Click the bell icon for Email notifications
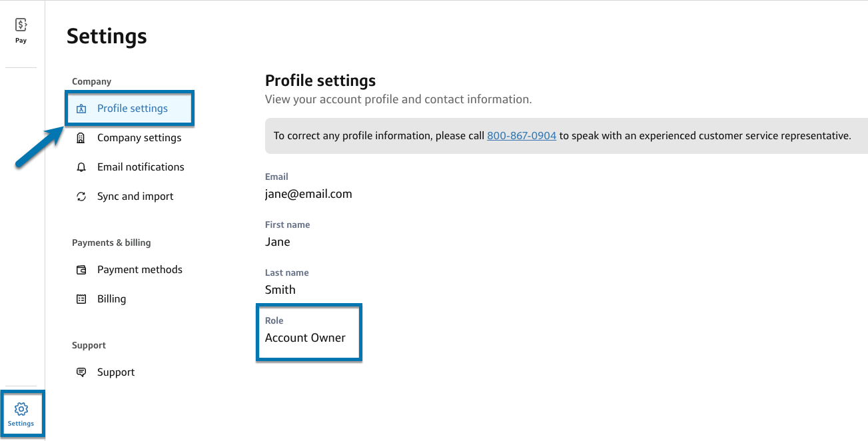 click(81, 167)
